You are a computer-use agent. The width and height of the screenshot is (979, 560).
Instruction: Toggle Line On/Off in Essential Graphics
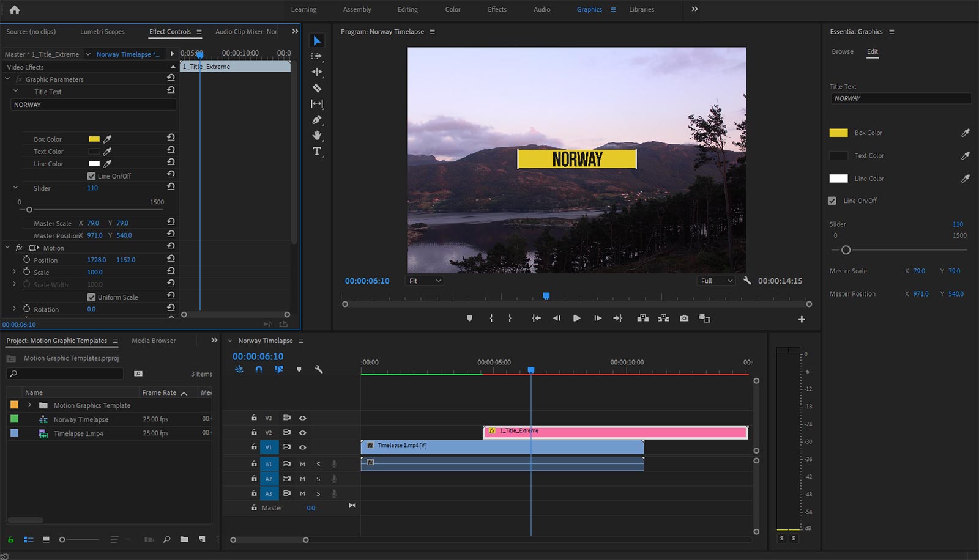click(832, 201)
